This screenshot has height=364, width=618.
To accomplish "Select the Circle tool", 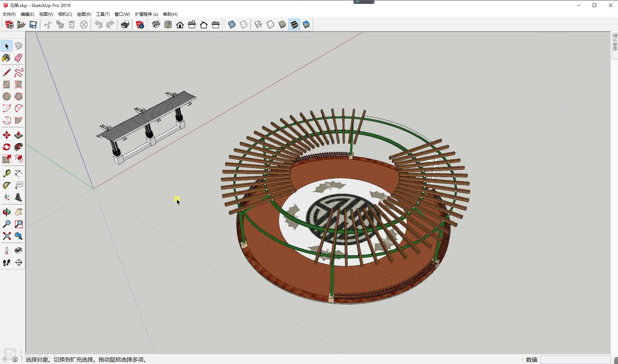I will point(7,96).
